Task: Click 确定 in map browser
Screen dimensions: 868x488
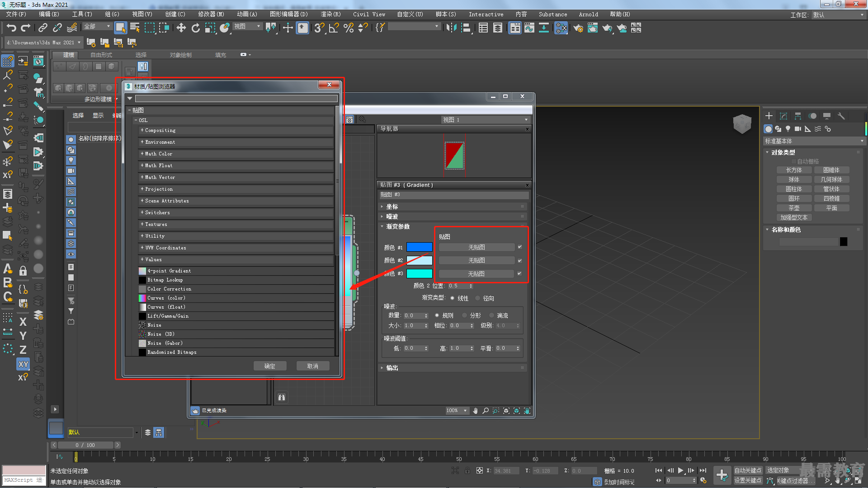Action: pyautogui.click(x=270, y=366)
